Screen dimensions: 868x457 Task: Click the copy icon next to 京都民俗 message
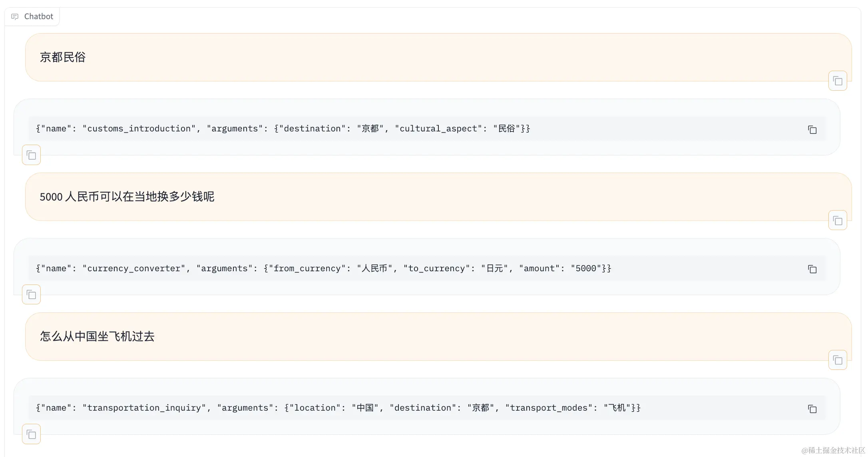(838, 81)
